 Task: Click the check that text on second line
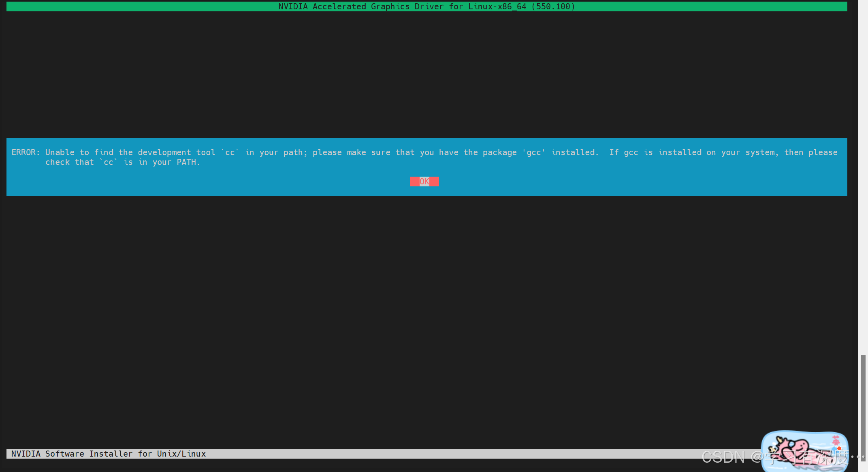[x=69, y=162]
